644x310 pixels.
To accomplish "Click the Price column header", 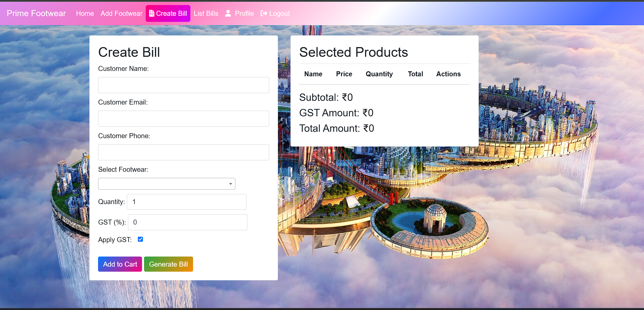I will (344, 74).
